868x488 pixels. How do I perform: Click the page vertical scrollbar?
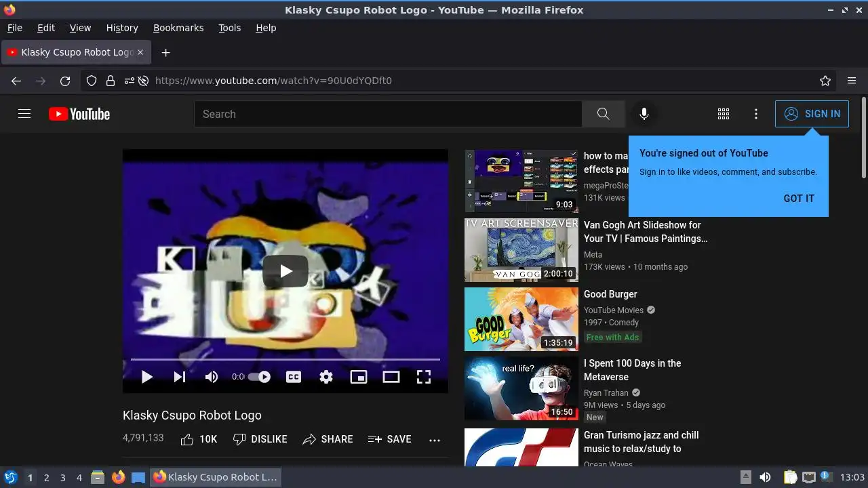tap(863, 139)
